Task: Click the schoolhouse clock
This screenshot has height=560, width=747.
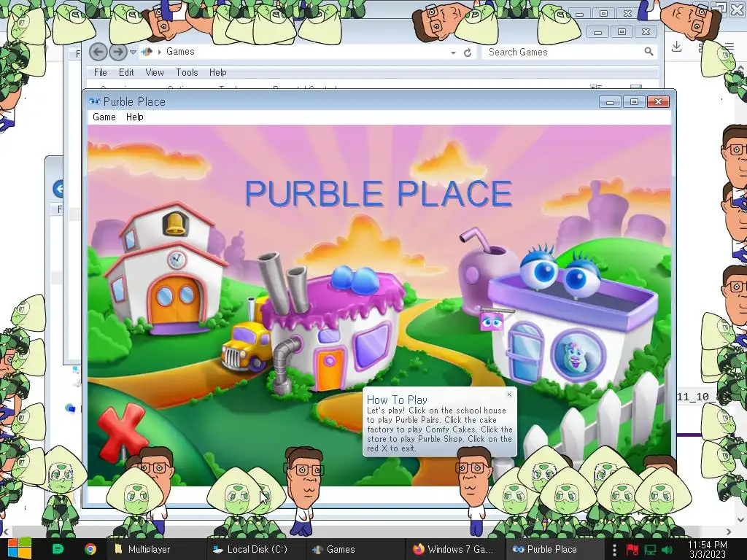Action: (177, 260)
